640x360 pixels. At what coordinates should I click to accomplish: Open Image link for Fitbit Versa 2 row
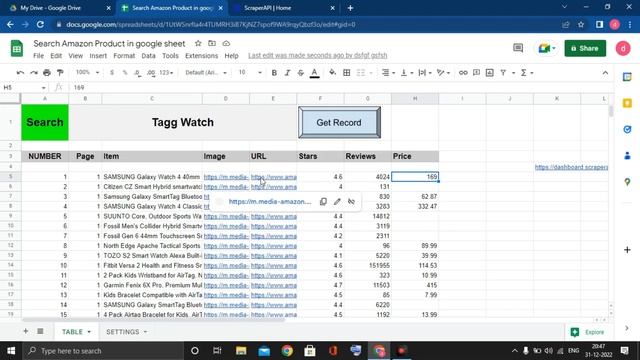(226, 266)
